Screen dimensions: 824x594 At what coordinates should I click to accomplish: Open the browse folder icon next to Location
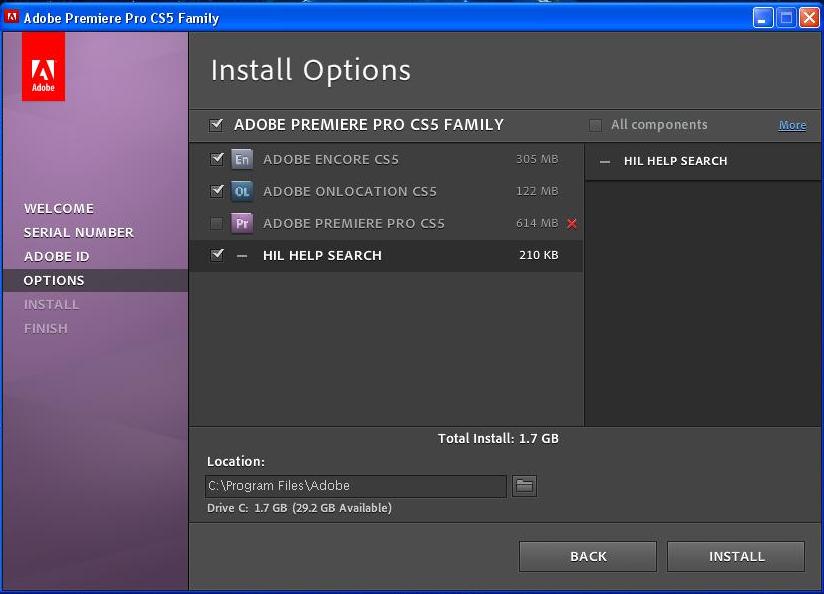click(524, 486)
